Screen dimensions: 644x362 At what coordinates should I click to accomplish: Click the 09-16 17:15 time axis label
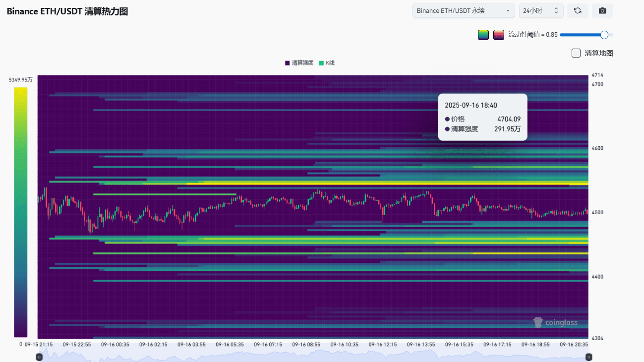pyautogui.click(x=497, y=344)
